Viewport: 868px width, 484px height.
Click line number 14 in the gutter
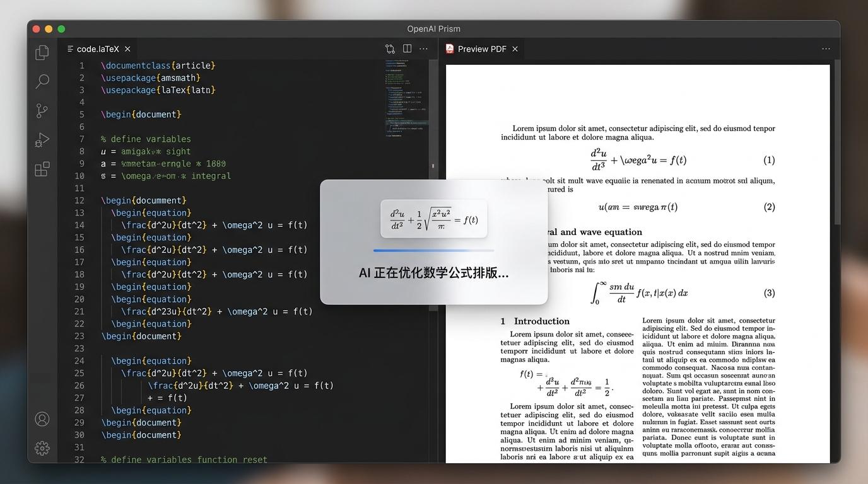tap(79, 225)
